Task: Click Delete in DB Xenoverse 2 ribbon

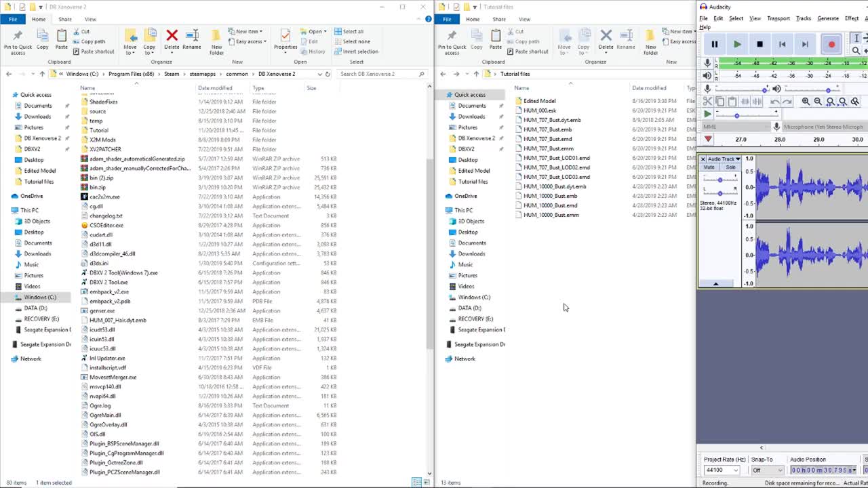Action: pos(172,40)
